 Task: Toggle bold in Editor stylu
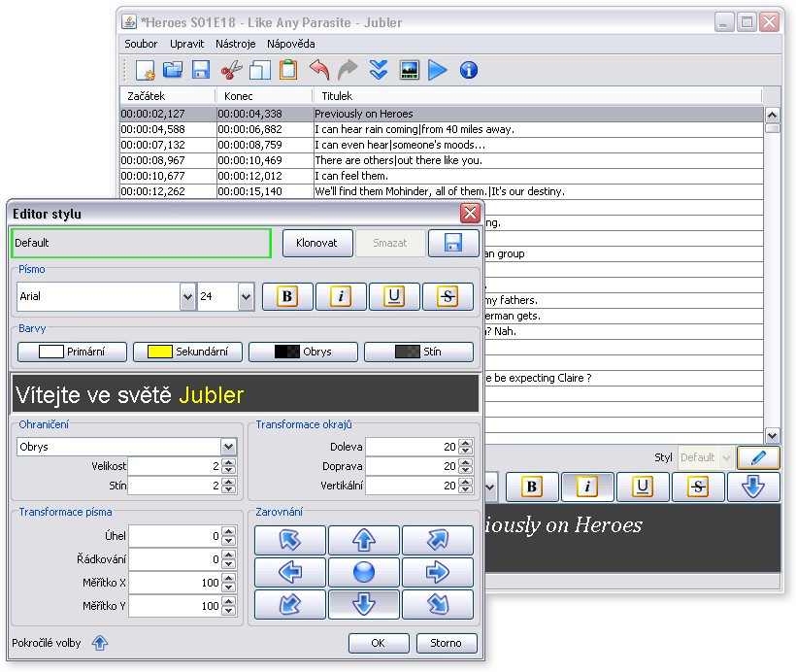click(x=287, y=296)
